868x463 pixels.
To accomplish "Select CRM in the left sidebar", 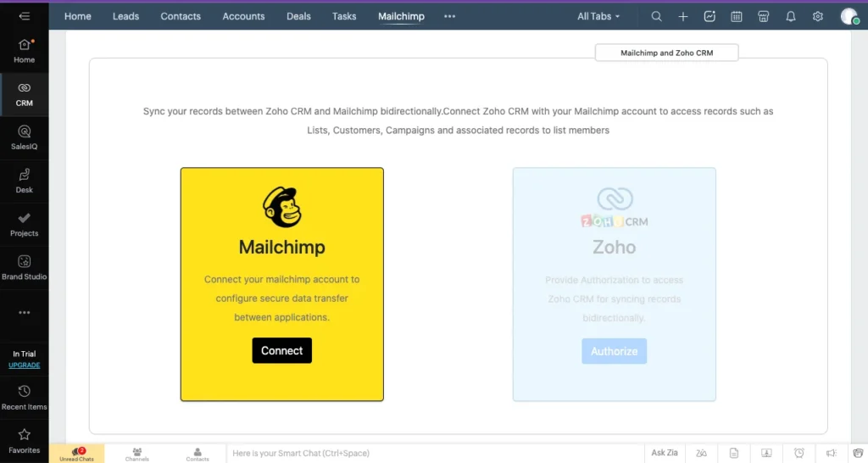I will 24,95.
